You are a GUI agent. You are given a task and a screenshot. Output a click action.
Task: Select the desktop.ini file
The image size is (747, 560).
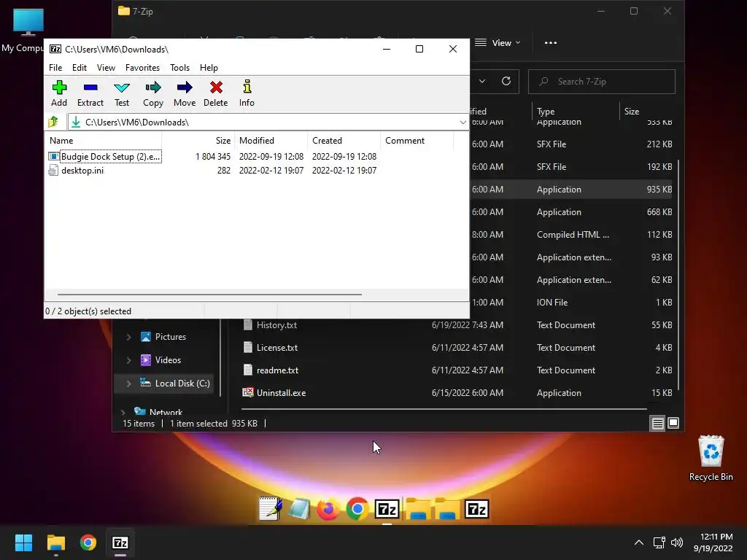[76, 171]
